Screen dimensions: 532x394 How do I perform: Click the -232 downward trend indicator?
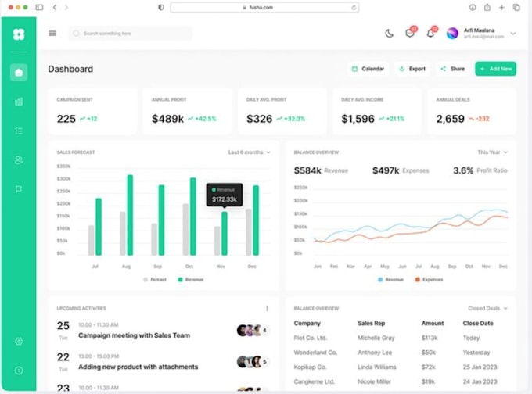tap(479, 119)
